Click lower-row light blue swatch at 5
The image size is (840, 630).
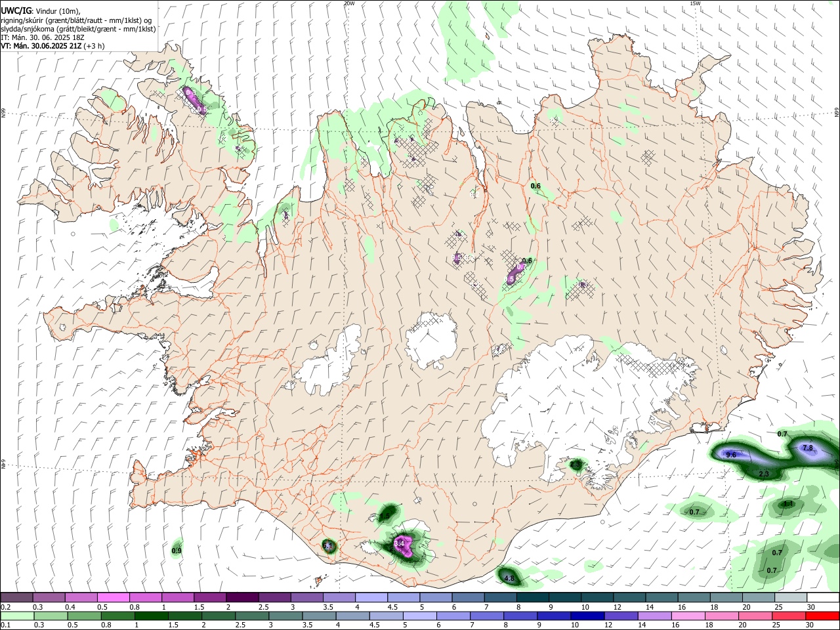419,616
